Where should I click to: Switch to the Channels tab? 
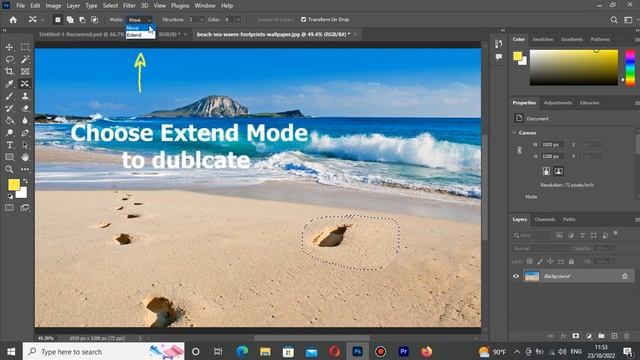click(544, 220)
